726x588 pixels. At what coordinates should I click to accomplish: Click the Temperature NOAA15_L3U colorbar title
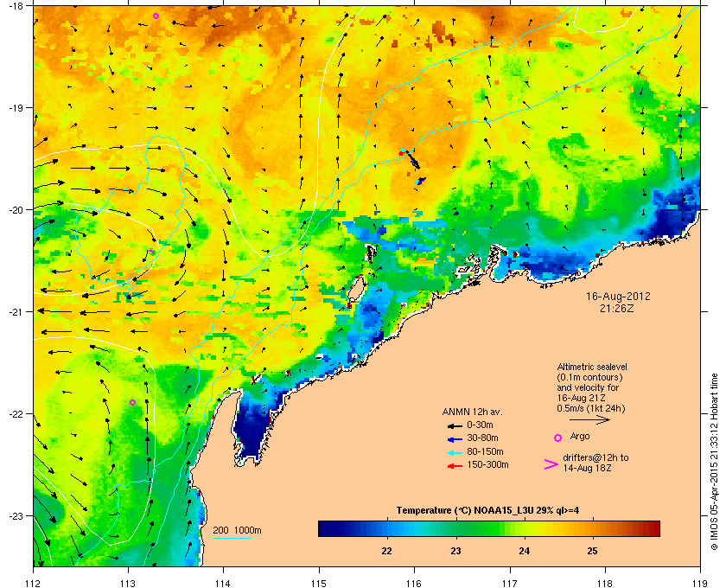pos(487,511)
